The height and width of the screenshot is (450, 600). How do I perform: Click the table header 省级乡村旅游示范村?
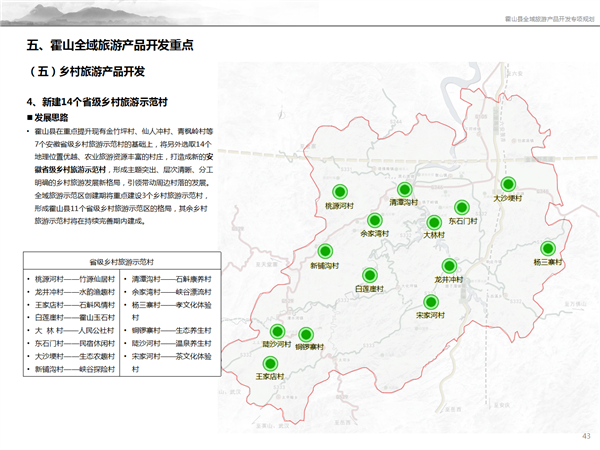click(x=122, y=262)
